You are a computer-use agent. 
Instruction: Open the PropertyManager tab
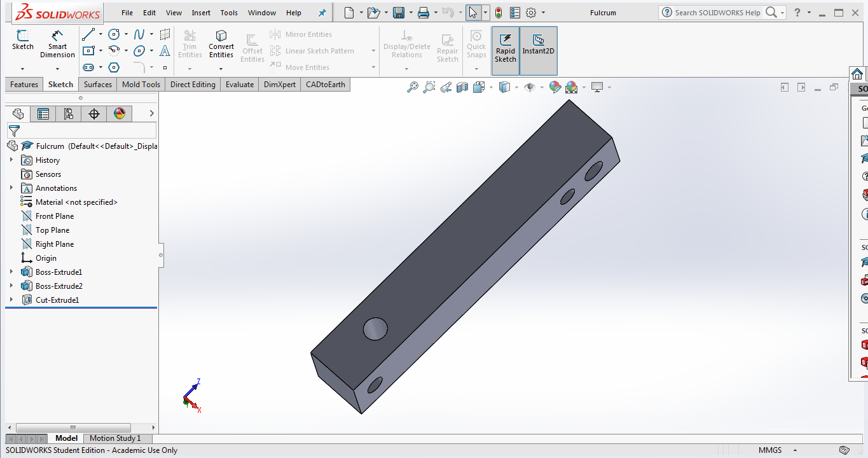[43, 114]
